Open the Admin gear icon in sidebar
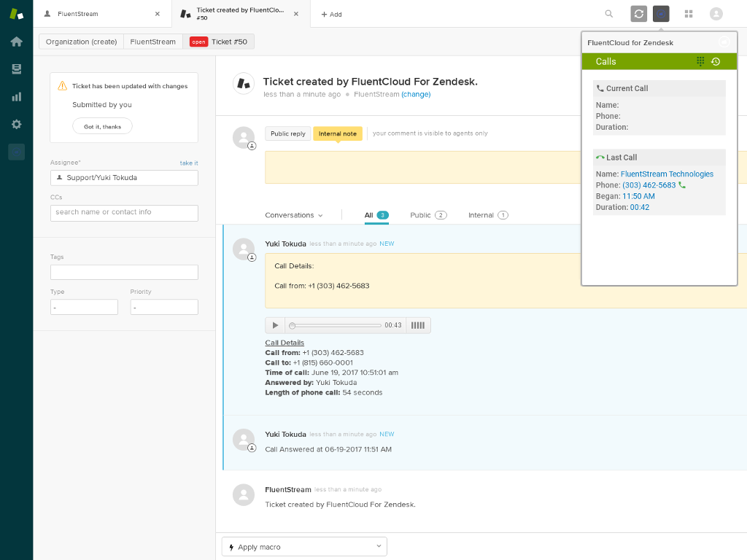747x560 pixels. click(x=16, y=124)
